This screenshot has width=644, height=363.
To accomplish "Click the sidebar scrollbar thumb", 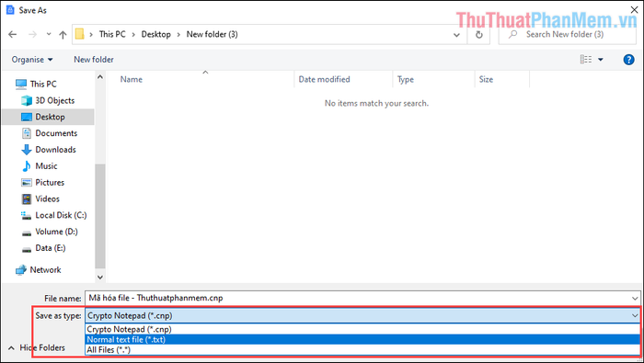I will tap(99, 216).
